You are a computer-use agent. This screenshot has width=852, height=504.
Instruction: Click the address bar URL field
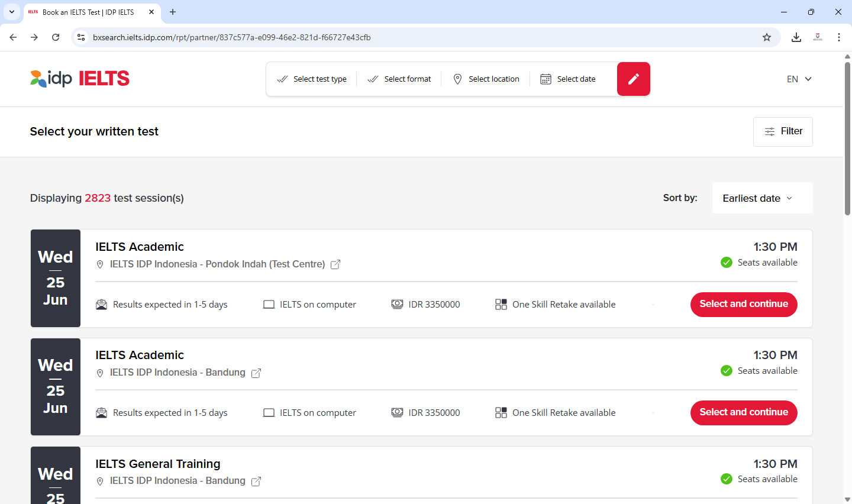click(414, 37)
